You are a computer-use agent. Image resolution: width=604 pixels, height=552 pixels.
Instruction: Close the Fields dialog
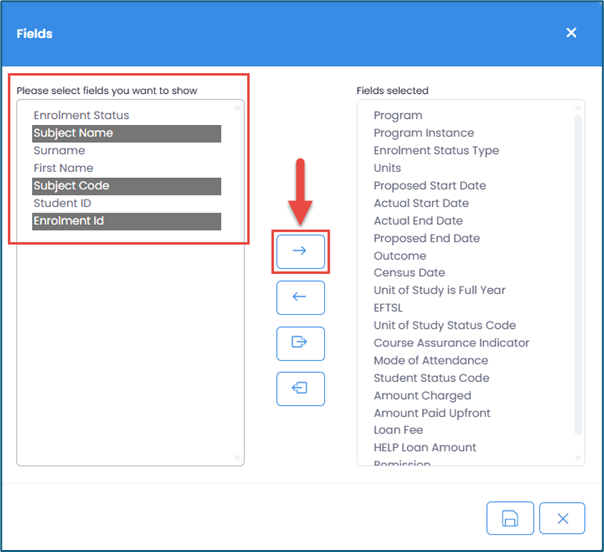coord(571,33)
